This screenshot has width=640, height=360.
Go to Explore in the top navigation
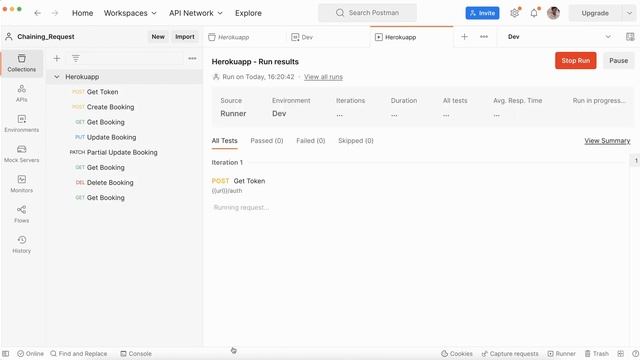pyautogui.click(x=248, y=13)
